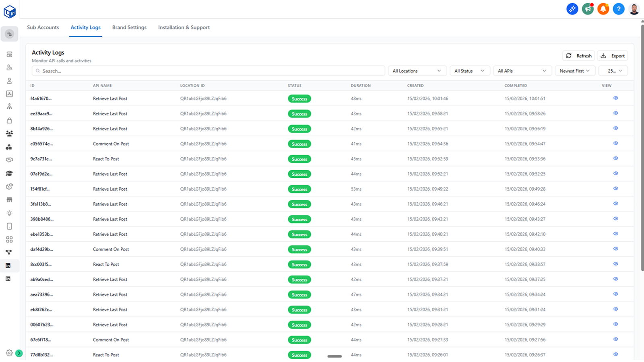Viewport: 644px width, 362px height.
Task: Open the Brand Settings tab
Action: point(129,27)
